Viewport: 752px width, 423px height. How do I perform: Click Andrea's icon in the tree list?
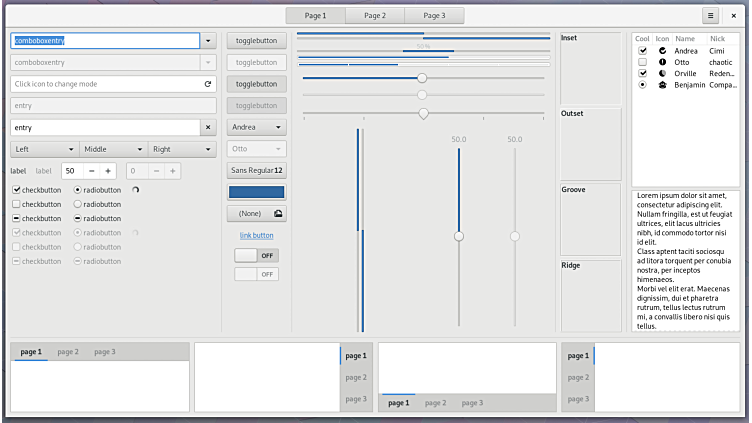pos(662,50)
